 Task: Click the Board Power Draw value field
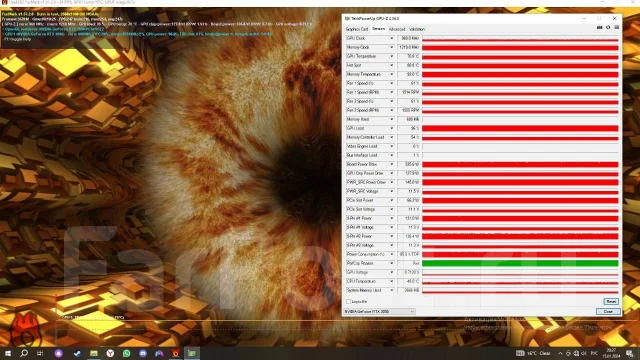(x=409, y=164)
